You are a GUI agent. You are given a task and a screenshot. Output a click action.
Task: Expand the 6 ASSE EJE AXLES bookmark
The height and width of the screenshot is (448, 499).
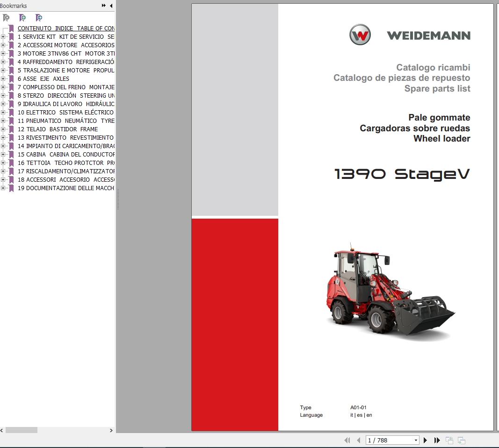point(3,78)
